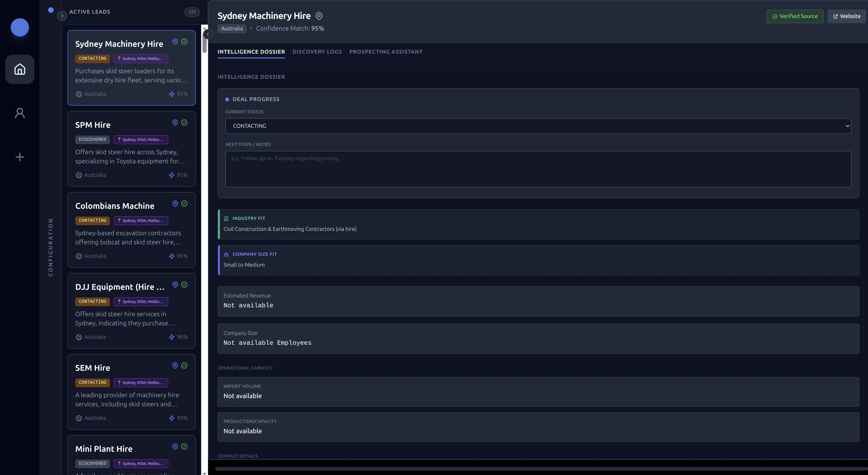
Task: Click the DISCOVERED badge on SPM Hire card
Action: pyautogui.click(x=92, y=139)
